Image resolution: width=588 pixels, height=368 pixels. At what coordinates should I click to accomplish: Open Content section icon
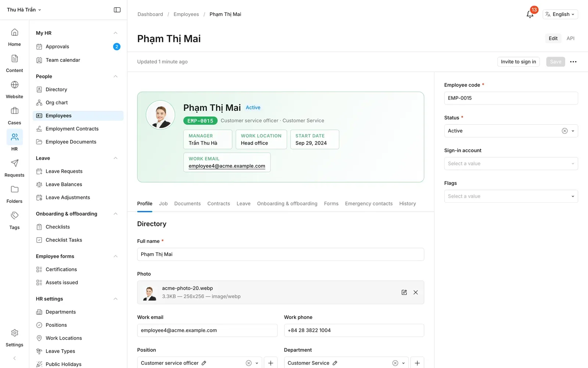coord(14,64)
